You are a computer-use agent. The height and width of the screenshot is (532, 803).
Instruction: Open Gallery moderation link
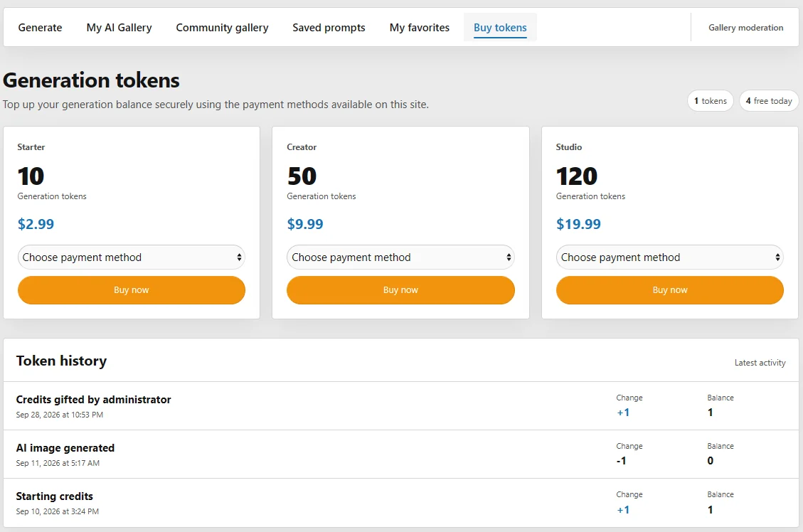click(x=745, y=28)
